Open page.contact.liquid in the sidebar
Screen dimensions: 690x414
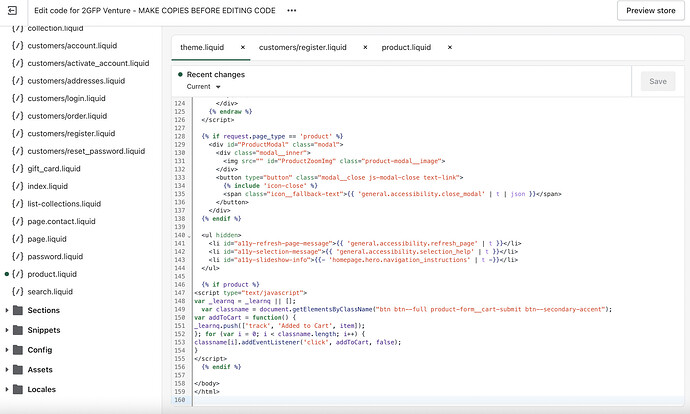click(x=61, y=221)
